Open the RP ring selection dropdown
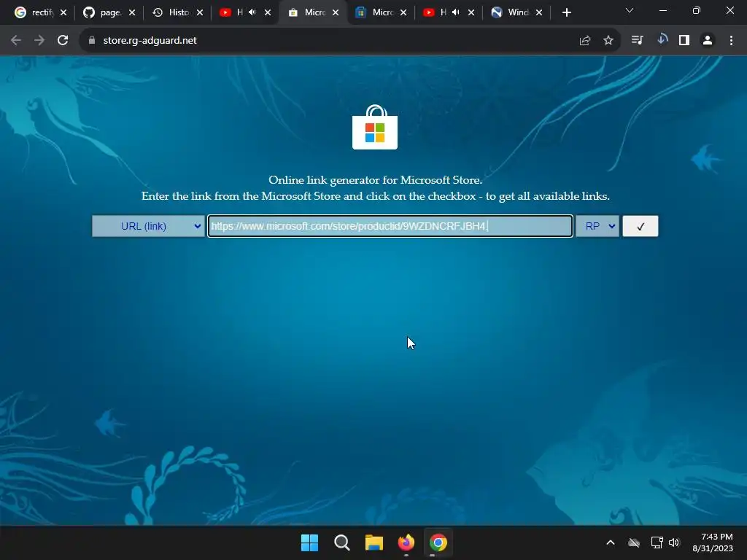The height and width of the screenshot is (560, 747). (x=597, y=226)
